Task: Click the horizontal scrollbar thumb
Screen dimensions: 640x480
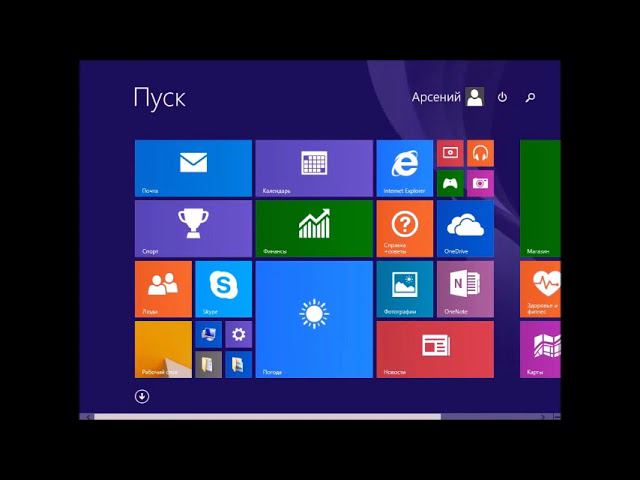Action: [267, 416]
